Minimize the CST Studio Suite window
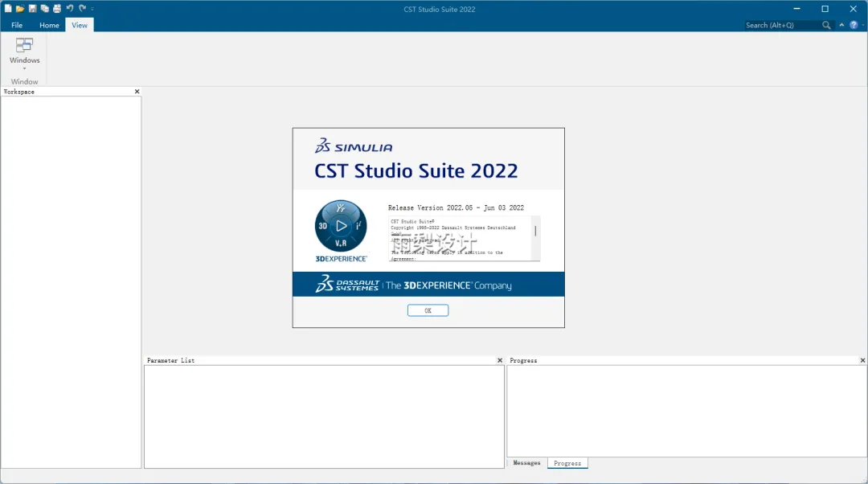This screenshot has width=868, height=484. (796, 9)
